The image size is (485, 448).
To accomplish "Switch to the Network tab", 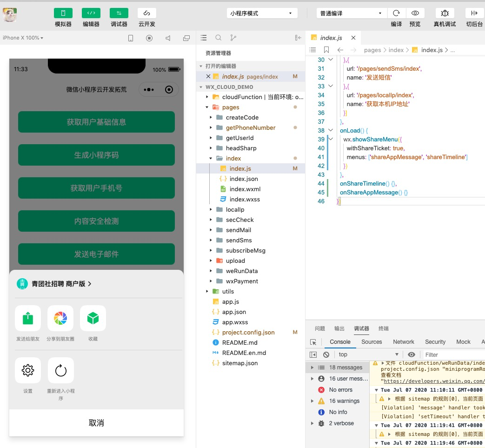I will coord(403,342).
